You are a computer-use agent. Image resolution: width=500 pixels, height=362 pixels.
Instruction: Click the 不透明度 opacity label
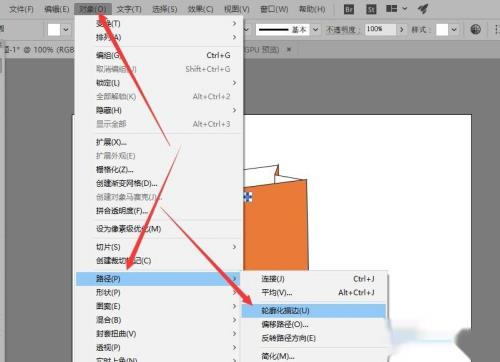343,30
